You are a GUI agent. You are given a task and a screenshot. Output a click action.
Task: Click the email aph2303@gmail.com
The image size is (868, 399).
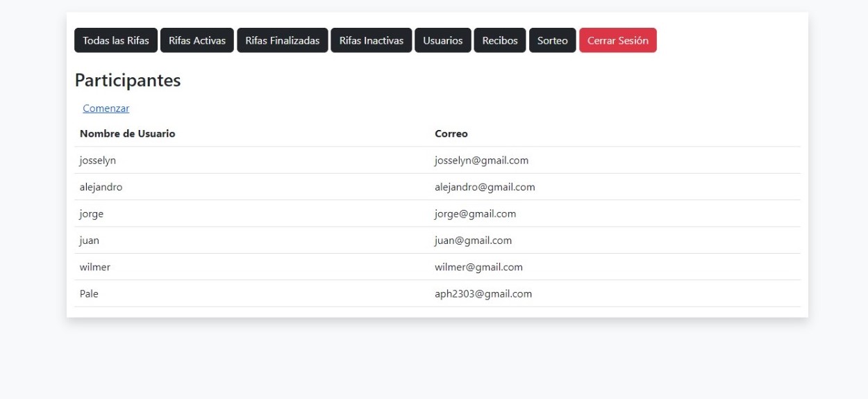click(483, 294)
